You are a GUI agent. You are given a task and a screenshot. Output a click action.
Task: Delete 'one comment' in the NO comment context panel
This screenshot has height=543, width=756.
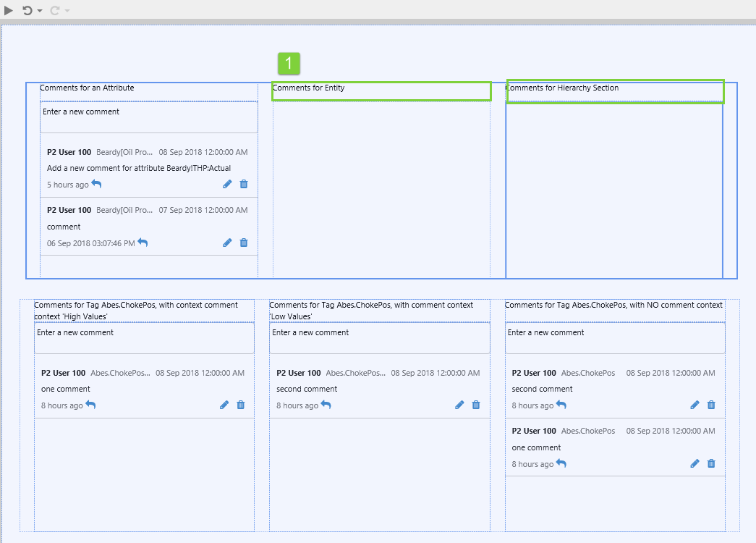click(x=711, y=464)
